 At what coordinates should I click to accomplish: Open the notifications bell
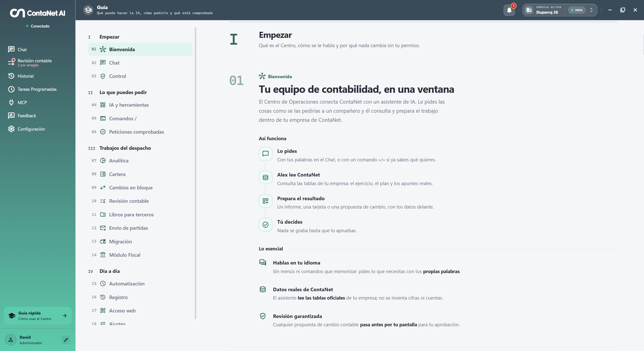(x=509, y=10)
